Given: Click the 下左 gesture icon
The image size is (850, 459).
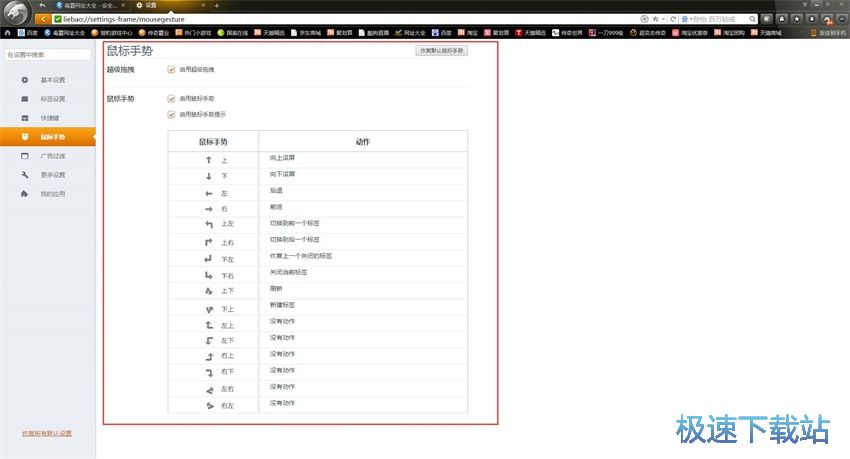Looking at the screenshot, I should pos(209,259).
